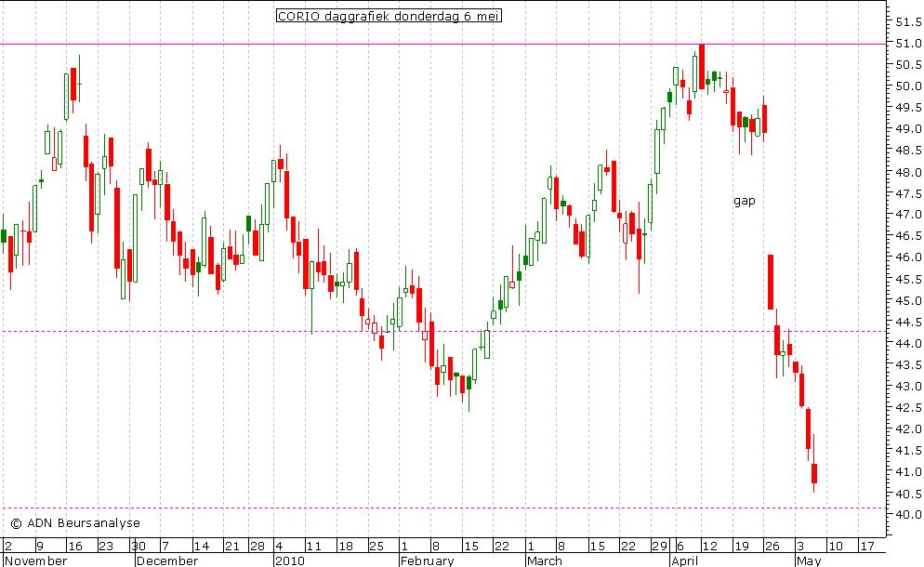
Task: Click the '2010' year label on the axis
Action: click(x=289, y=560)
